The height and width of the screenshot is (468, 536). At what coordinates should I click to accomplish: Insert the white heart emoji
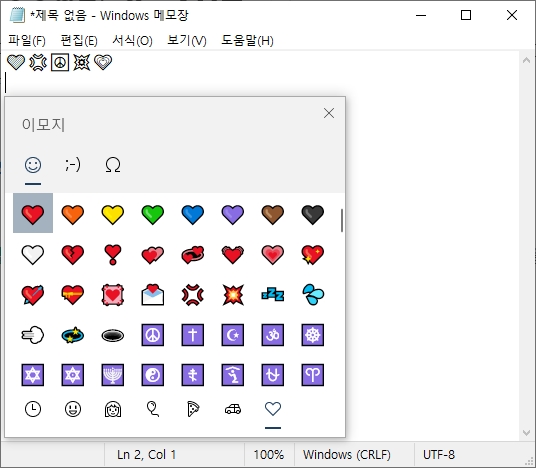33,254
